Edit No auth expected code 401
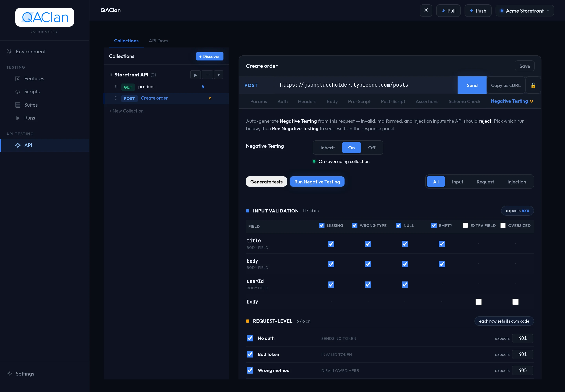This screenshot has height=392, width=565. (x=522, y=338)
